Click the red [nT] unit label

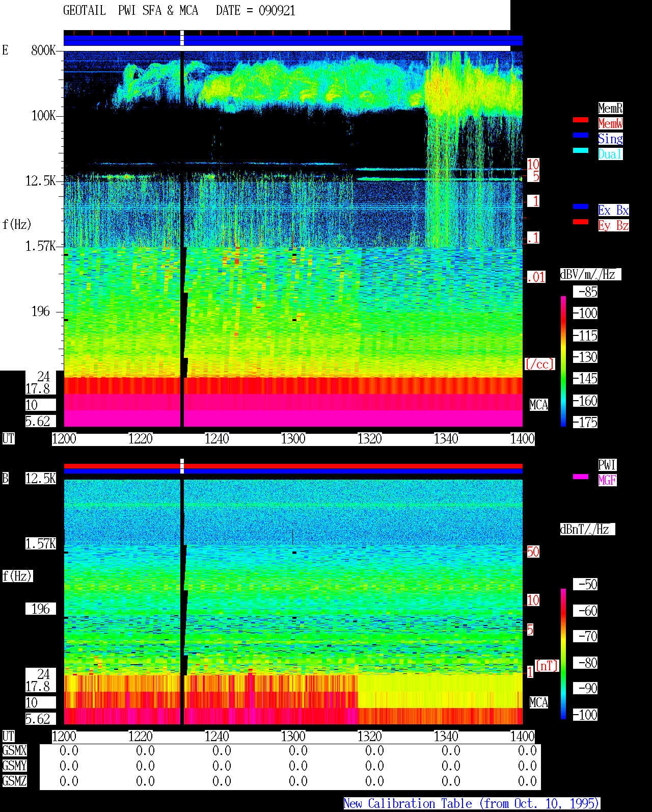547,665
